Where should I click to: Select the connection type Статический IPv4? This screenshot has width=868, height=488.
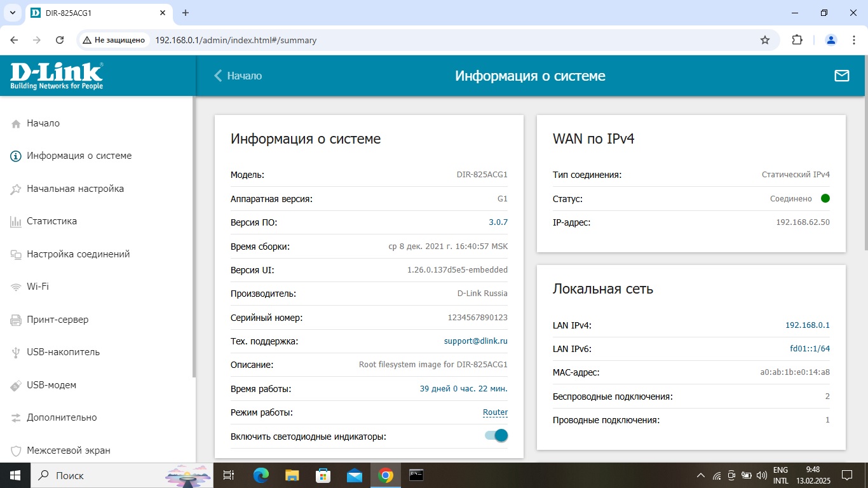tap(796, 175)
